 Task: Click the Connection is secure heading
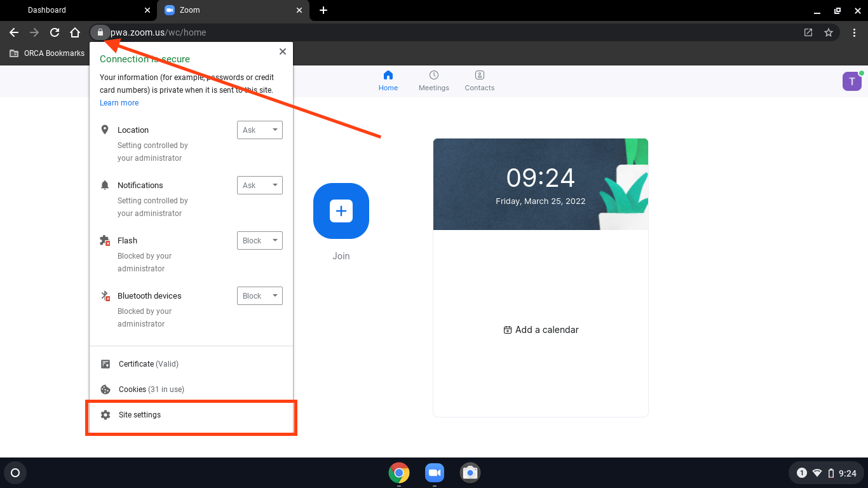[x=145, y=59]
